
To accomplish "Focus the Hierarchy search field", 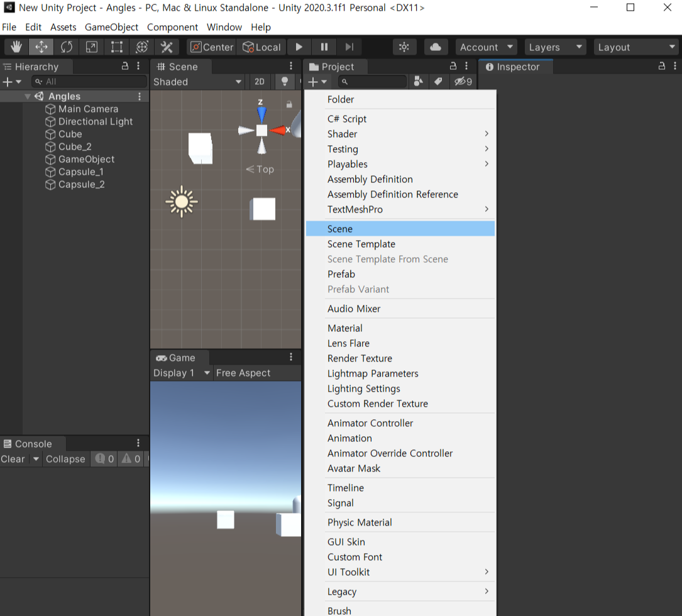I will (x=89, y=82).
